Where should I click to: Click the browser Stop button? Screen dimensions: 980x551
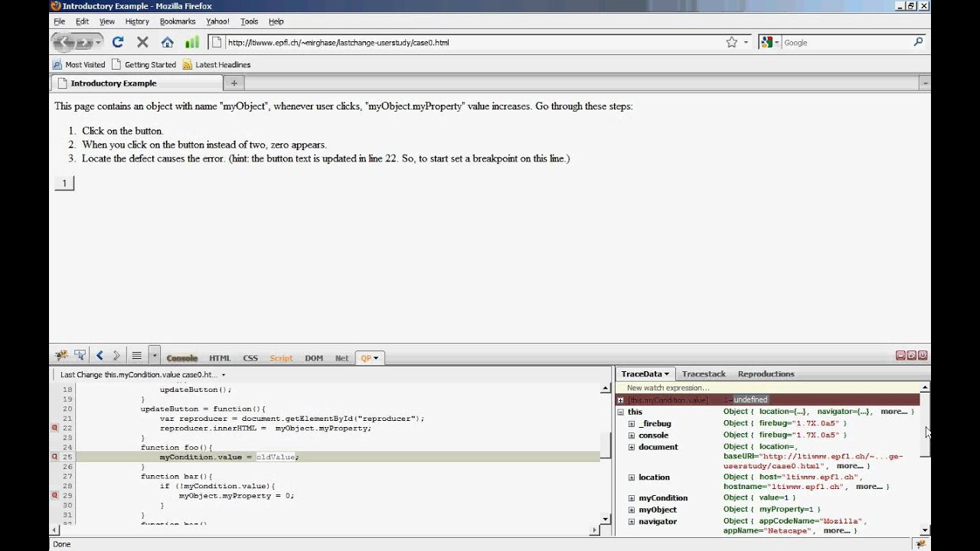click(x=142, y=42)
